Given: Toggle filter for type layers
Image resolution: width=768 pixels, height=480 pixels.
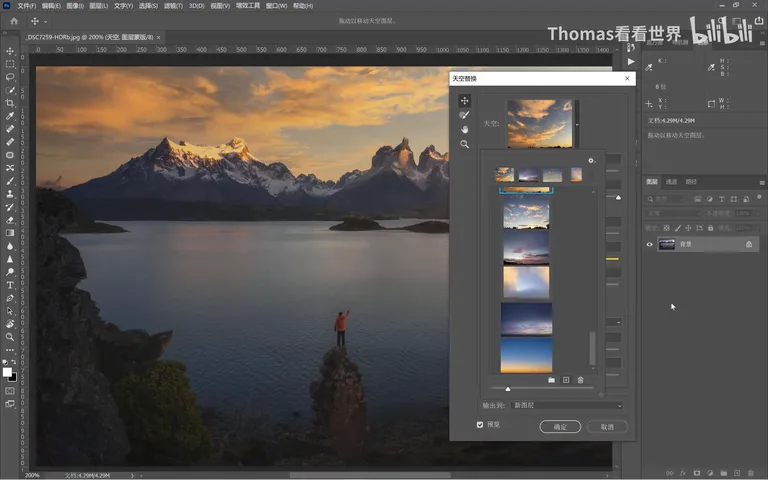Looking at the screenshot, I should 721,199.
